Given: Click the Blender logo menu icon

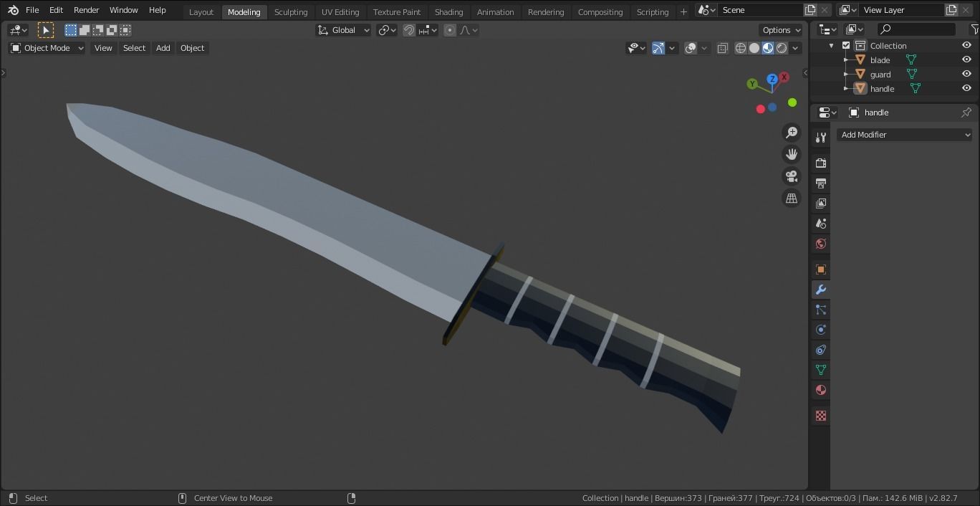Looking at the screenshot, I should point(13,10).
